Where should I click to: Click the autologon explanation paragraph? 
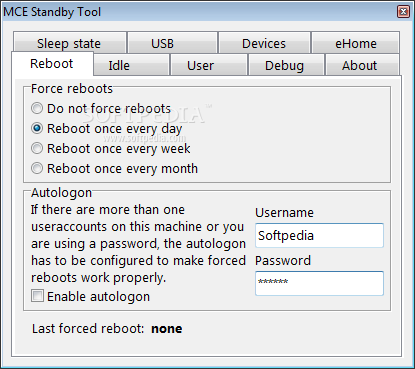pyautogui.click(x=138, y=244)
